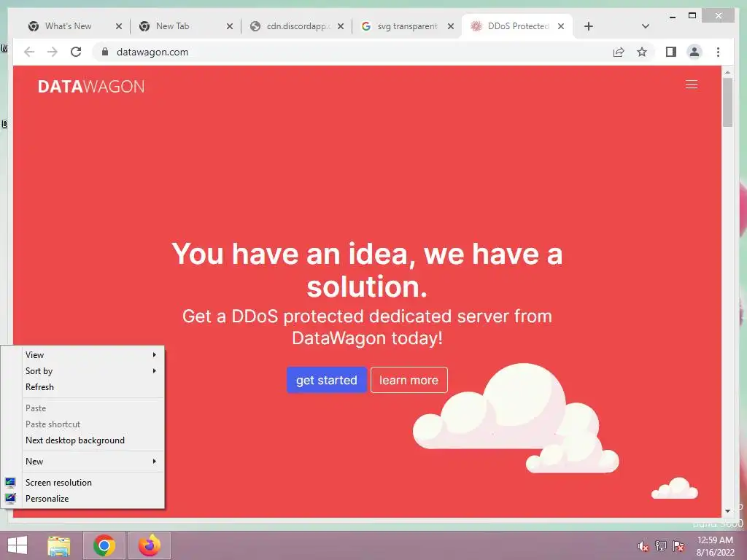The image size is (747, 560).
Task: Launch Firefox from the taskbar
Action: 150,545
